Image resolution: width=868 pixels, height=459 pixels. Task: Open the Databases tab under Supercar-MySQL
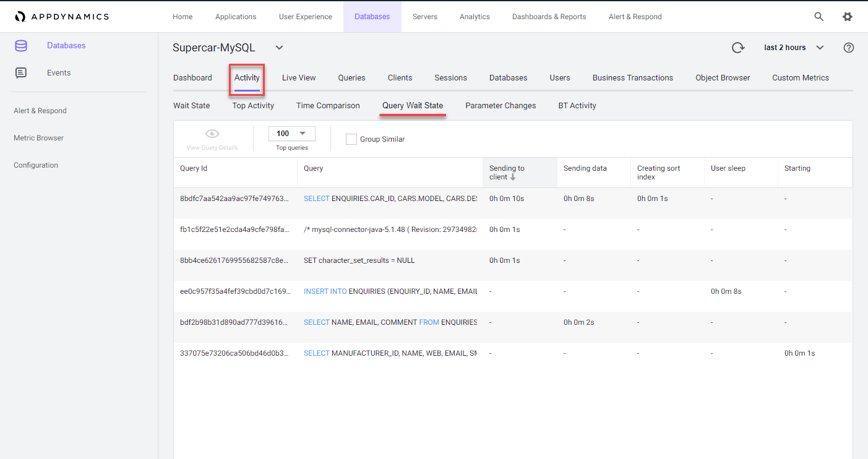tap(509, 78)
